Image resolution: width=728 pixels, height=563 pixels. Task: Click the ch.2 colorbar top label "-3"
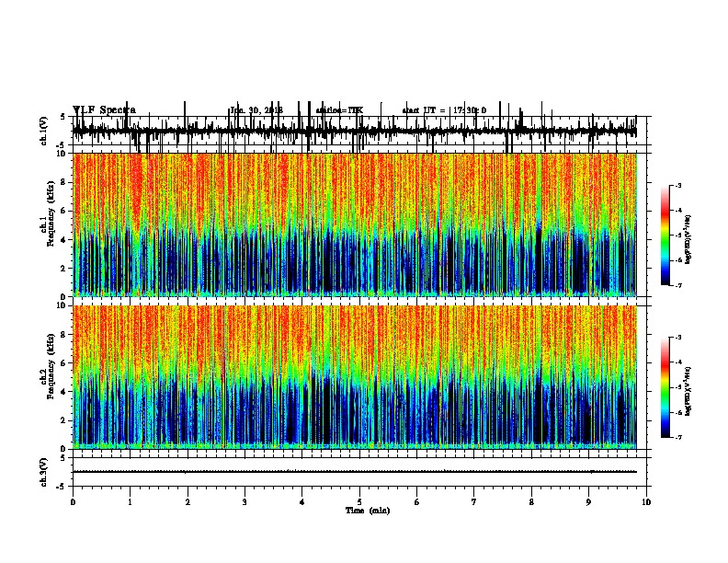678,338
